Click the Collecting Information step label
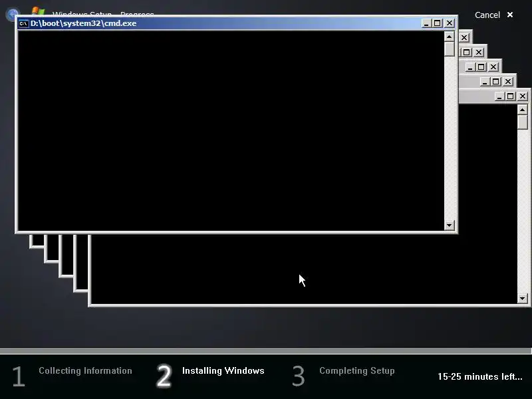 pyautogui.click(x=85, y=370)
